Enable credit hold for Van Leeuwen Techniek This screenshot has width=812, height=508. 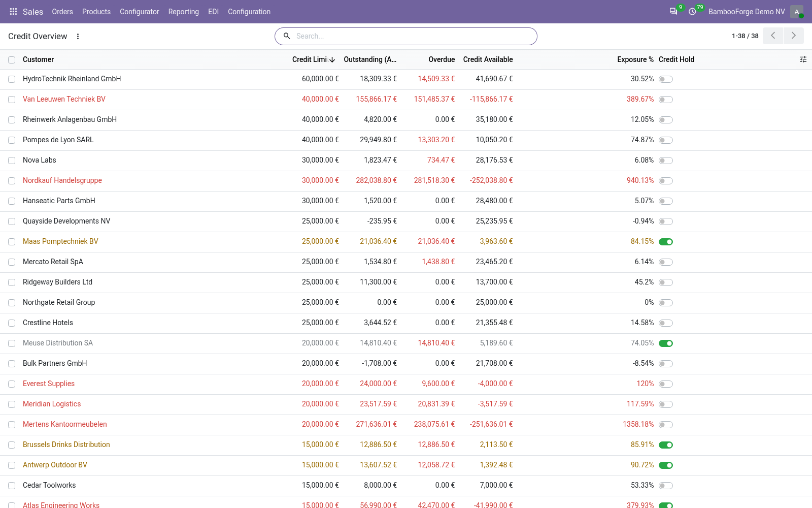click(666, 100)
